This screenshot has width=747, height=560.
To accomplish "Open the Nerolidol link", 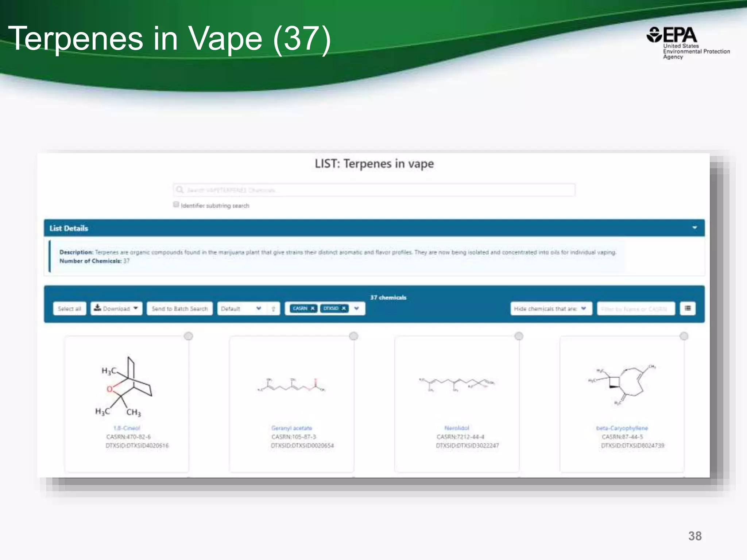I will (457, 428).
